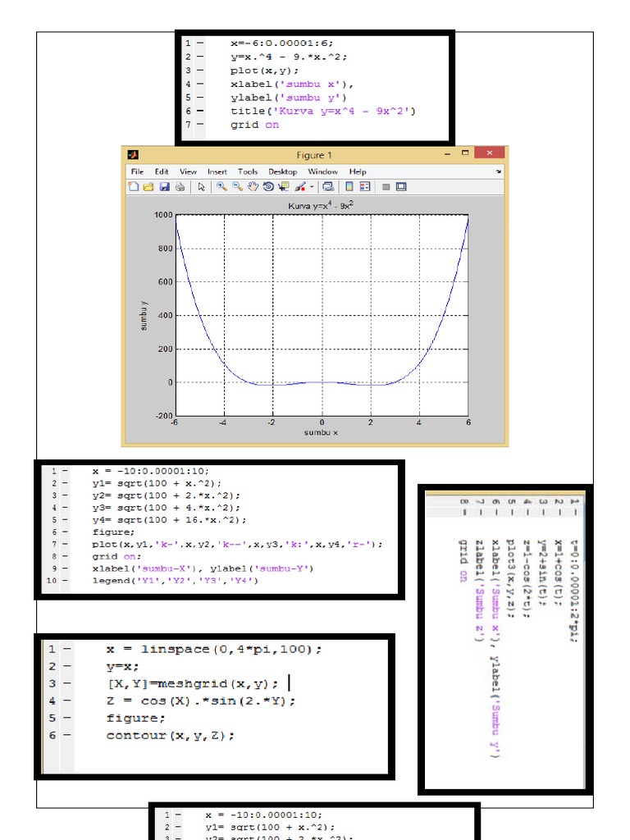Enable the Data Cursor tool
Image resolution: width=630 pixels, height=840 pixels.
tap(284, 186)
